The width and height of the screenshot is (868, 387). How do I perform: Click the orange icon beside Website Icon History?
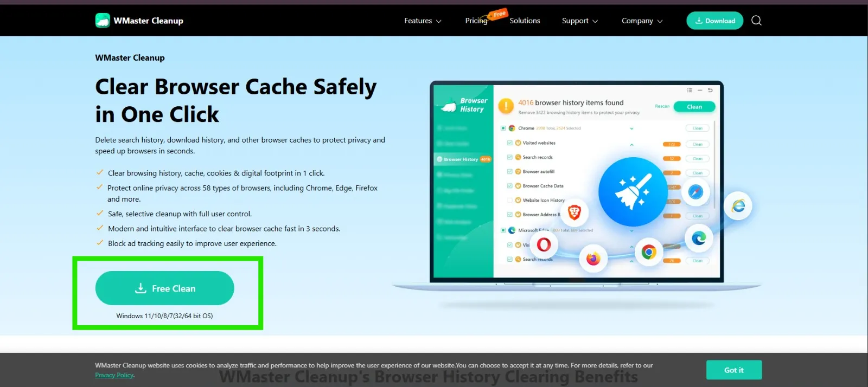click(518, 200)
